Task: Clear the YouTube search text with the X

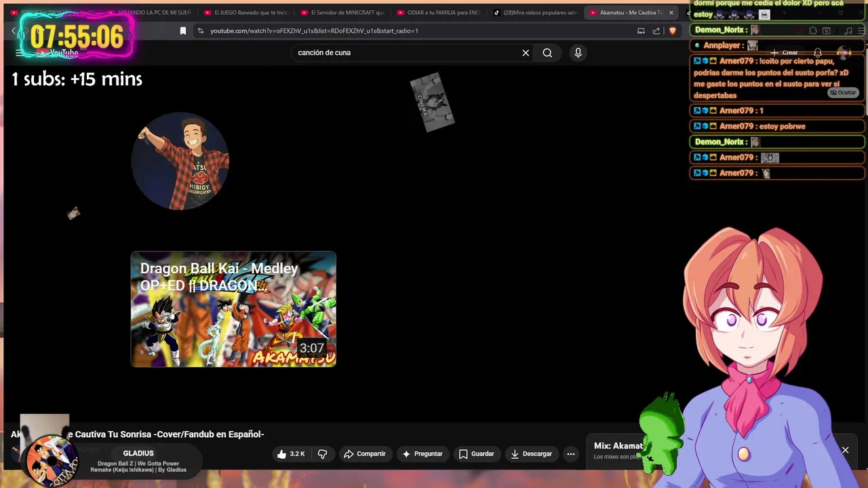Action: [x=526, y=53]
